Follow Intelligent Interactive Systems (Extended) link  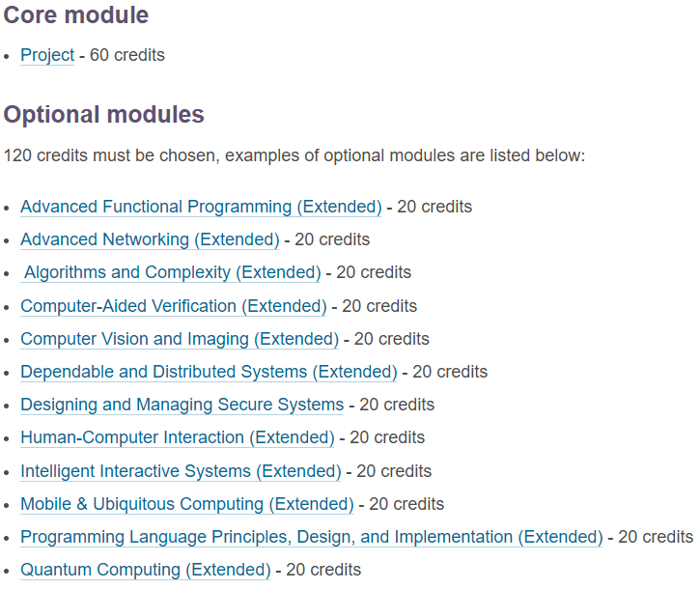click(x=181, y=471)
